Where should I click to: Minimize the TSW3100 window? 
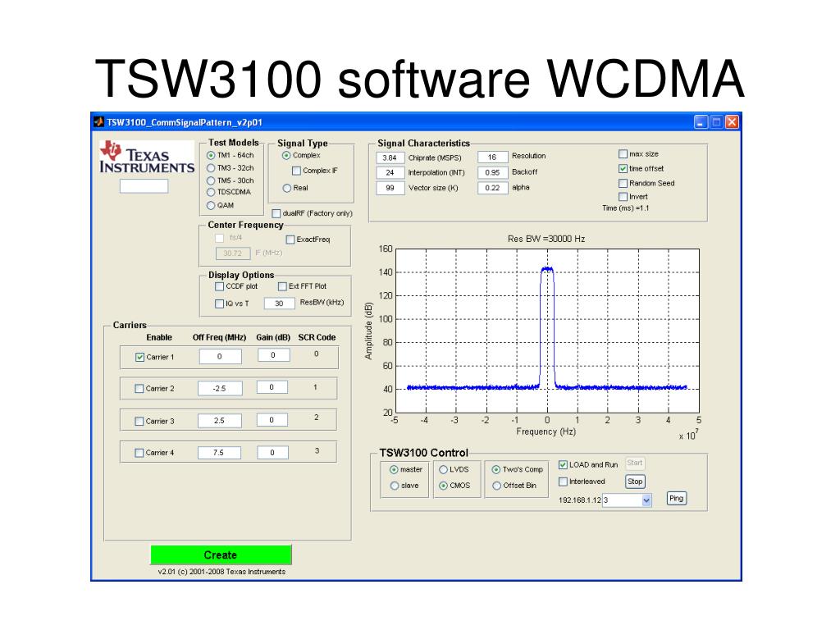(701, 122)
